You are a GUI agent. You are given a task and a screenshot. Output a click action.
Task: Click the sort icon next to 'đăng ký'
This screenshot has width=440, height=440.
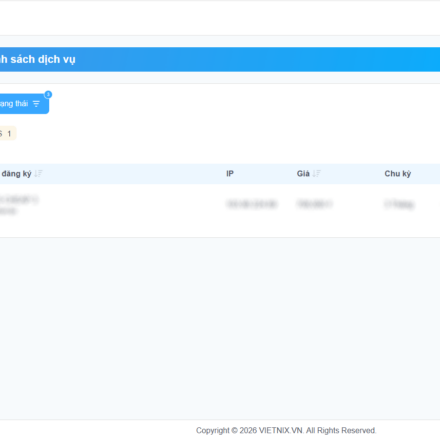39,174
